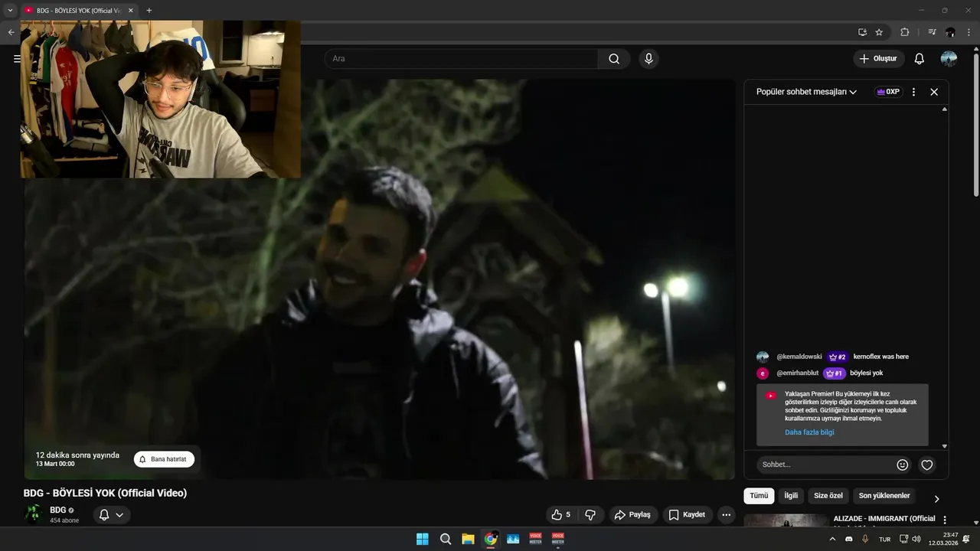Image resolution: width=980 pixels, height=551 pixels.
Task: Open the YouTube account avatar menu
Action: tap(949, 59)
